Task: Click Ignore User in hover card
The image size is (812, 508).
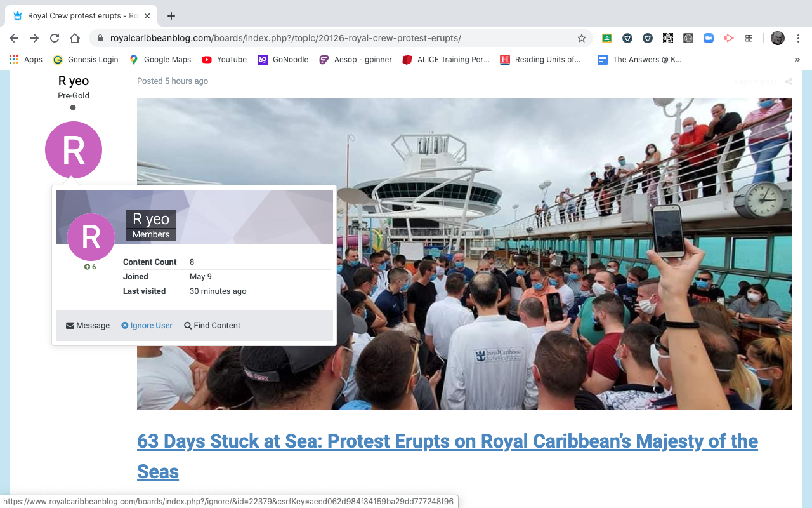Action: 147,326
